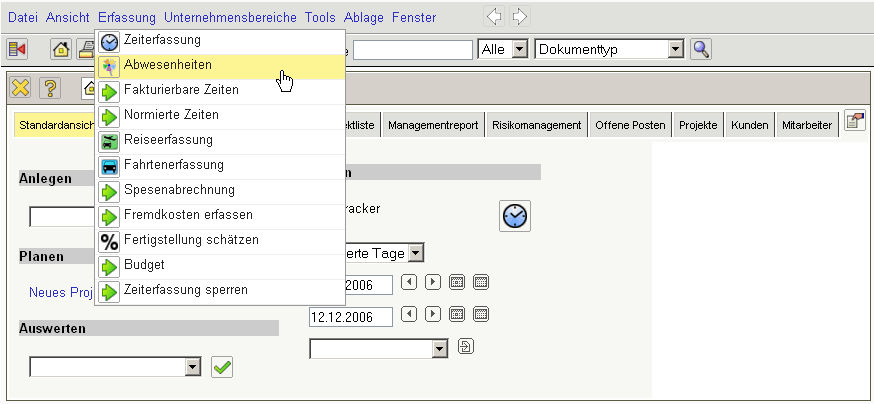Expand the Auswerten combo box

click(194, 367)
